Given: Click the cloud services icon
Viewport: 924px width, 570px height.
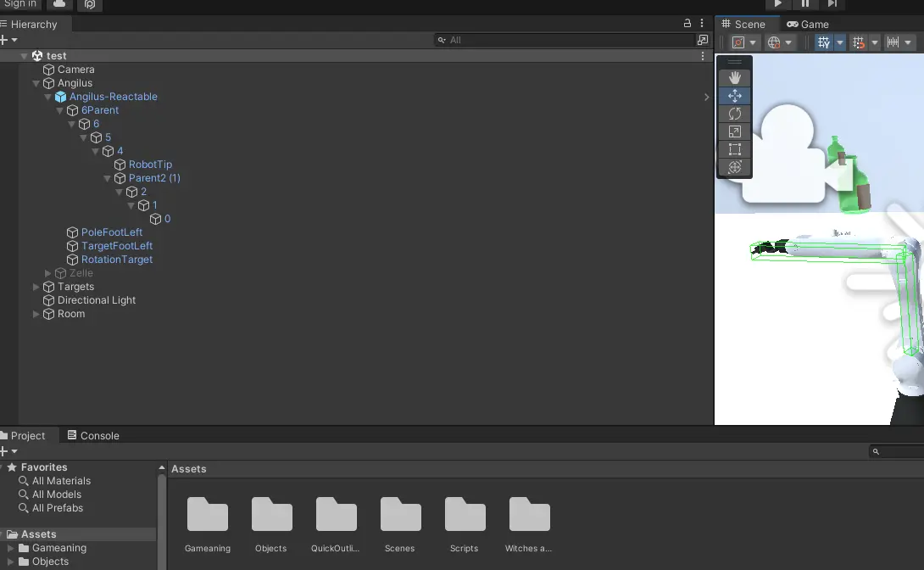Looking at the screenshot, I should 59,4.
